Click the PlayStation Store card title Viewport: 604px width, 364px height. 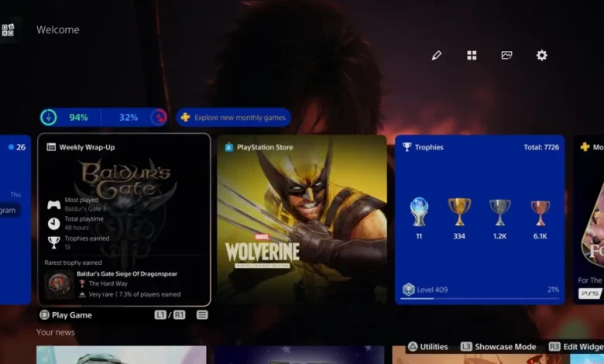click(x=265, y=147)
